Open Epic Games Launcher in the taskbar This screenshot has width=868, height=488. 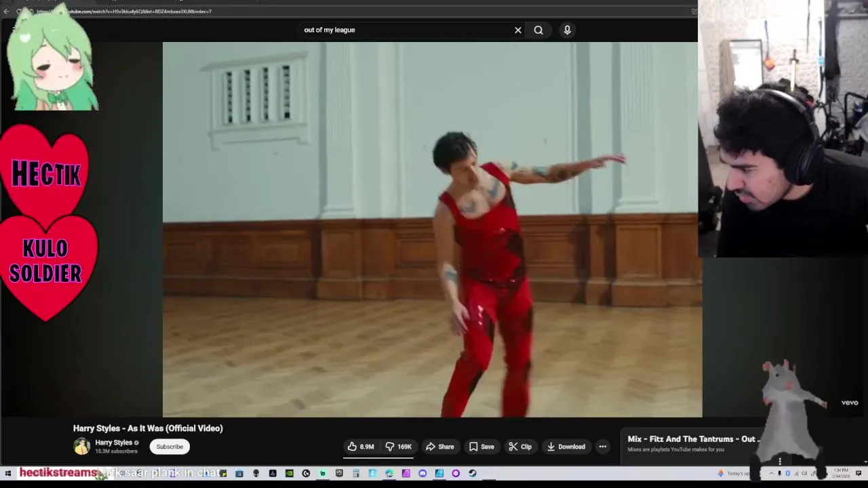point(339,473)
